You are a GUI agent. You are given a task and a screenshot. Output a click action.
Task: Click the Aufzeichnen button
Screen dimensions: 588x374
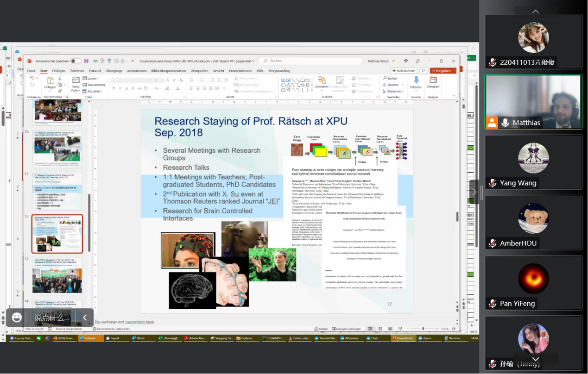[x=404, y=71]
